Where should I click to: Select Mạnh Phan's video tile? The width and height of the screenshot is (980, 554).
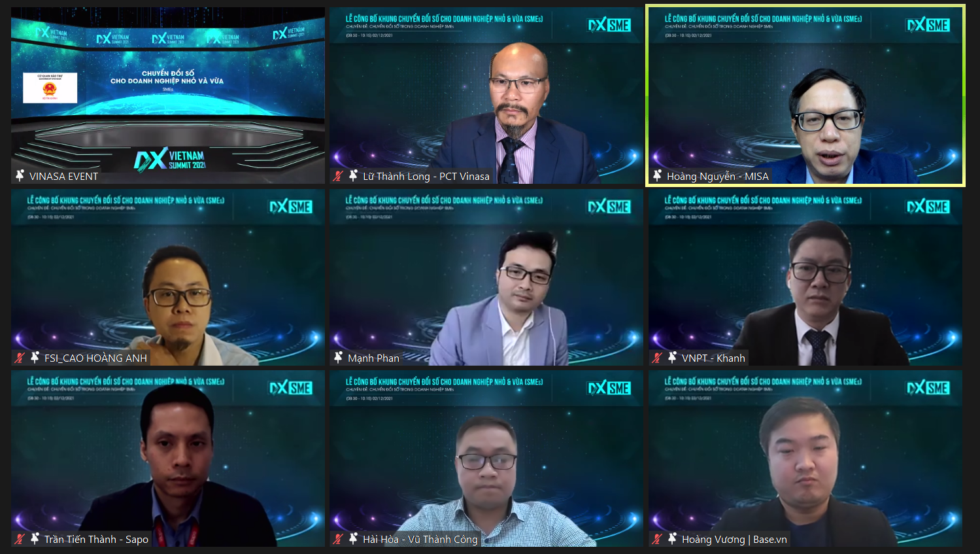point(486,277)
